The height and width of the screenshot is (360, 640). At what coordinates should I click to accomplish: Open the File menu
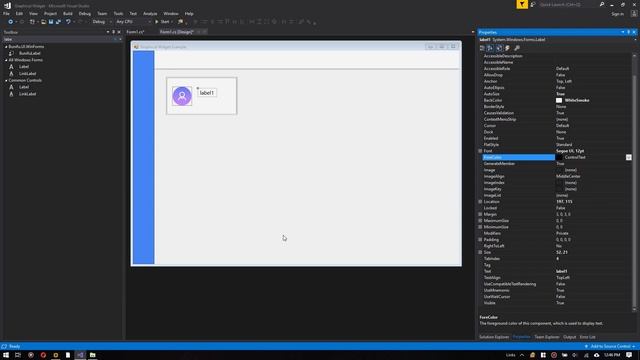click(6, 13)
